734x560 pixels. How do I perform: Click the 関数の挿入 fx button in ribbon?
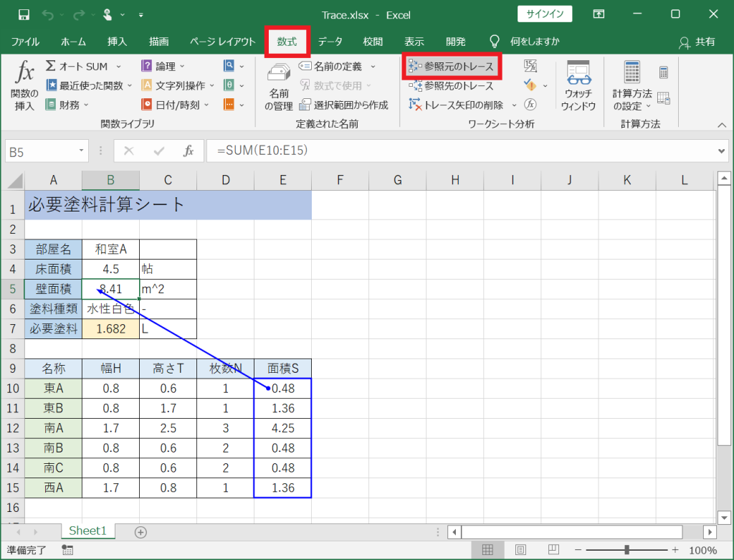[x=24, y=86]
